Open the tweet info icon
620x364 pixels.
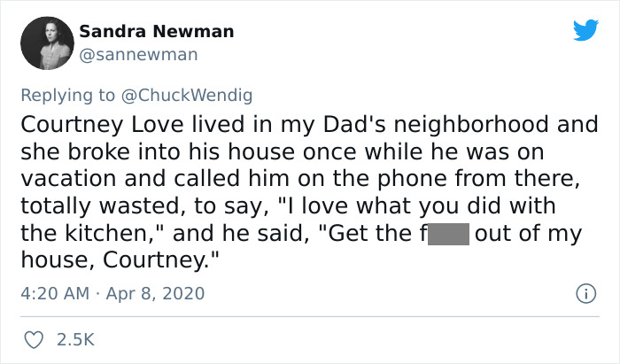[585, 292]
